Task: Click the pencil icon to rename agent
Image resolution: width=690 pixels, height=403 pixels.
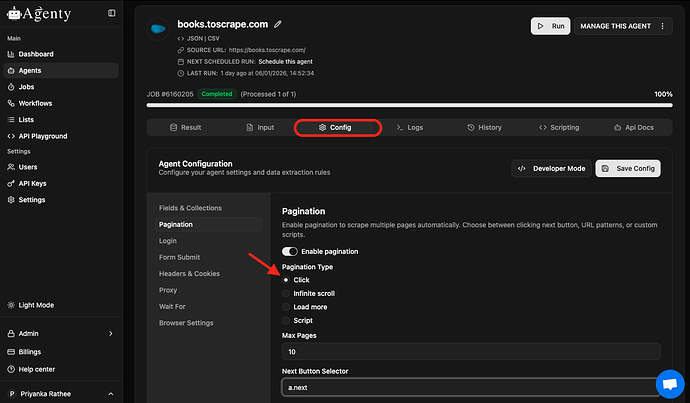Action: 278,24
